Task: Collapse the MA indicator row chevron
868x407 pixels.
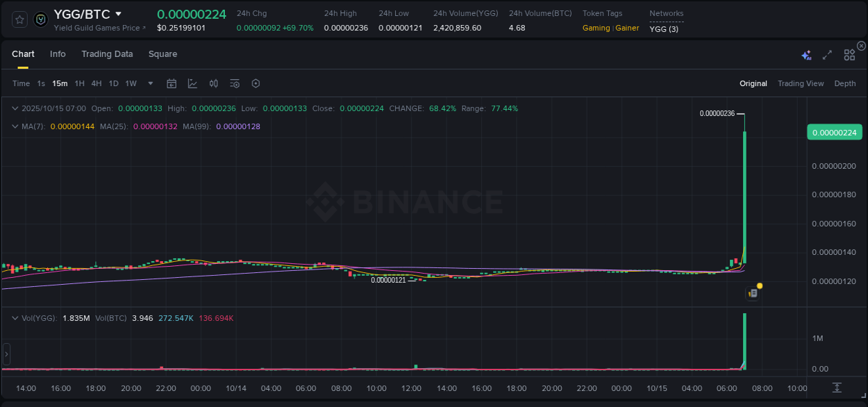Action: coord(15,126)
